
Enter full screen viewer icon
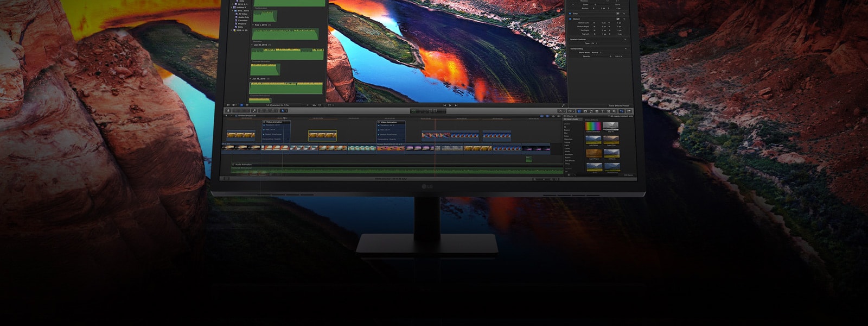pos(563,105)
